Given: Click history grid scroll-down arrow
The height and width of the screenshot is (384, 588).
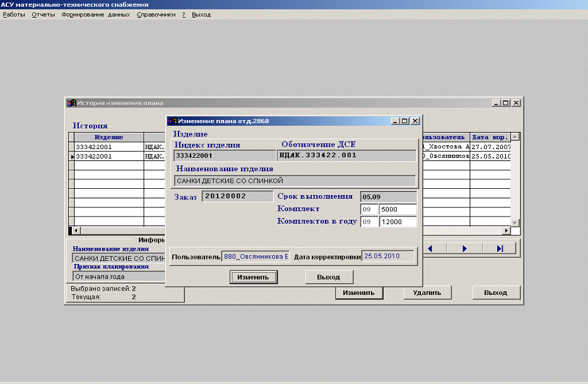Looking at the screenshot, I should [515, 222].
